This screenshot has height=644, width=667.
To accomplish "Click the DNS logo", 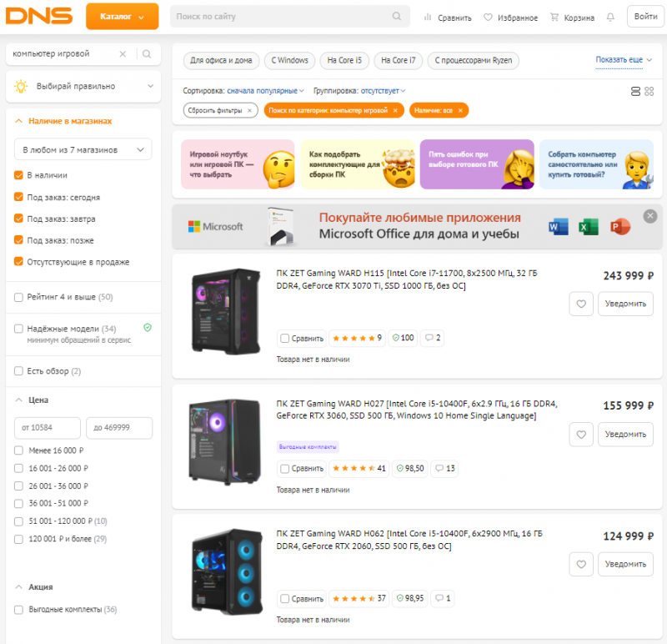I will coord(39,16).
